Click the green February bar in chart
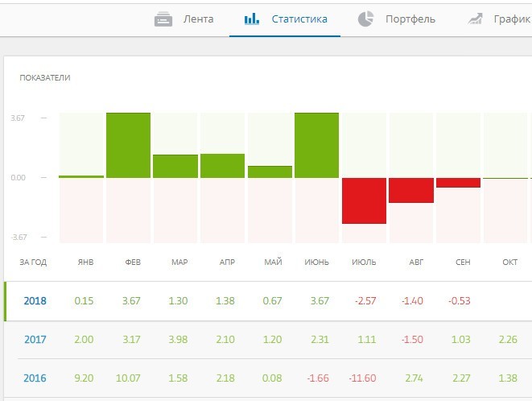This screenshot has height=401, width=532. click(128, 145)
